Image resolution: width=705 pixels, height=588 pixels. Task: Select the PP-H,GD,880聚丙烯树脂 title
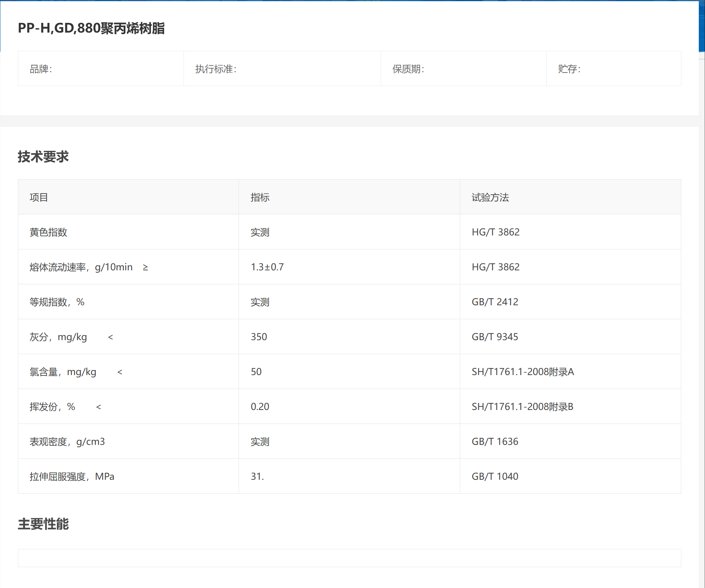(x=91, y=28)
